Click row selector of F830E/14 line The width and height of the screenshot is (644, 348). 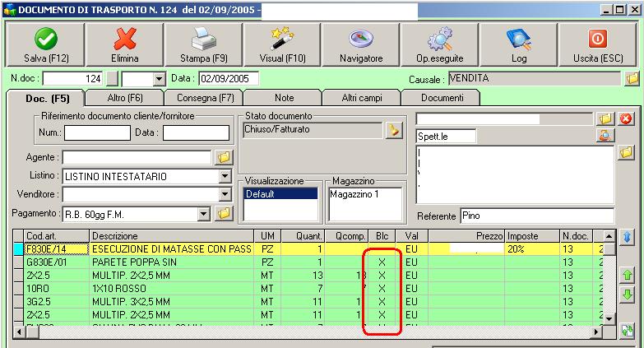[x=18, y=249]
